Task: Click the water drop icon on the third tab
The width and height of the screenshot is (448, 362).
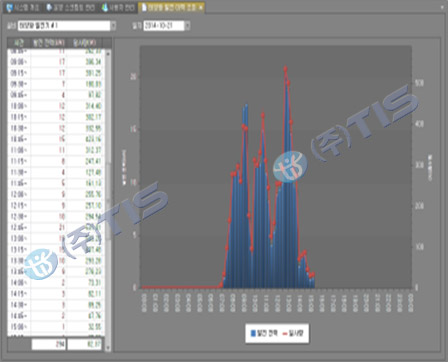Action: [x=106, y=8]
